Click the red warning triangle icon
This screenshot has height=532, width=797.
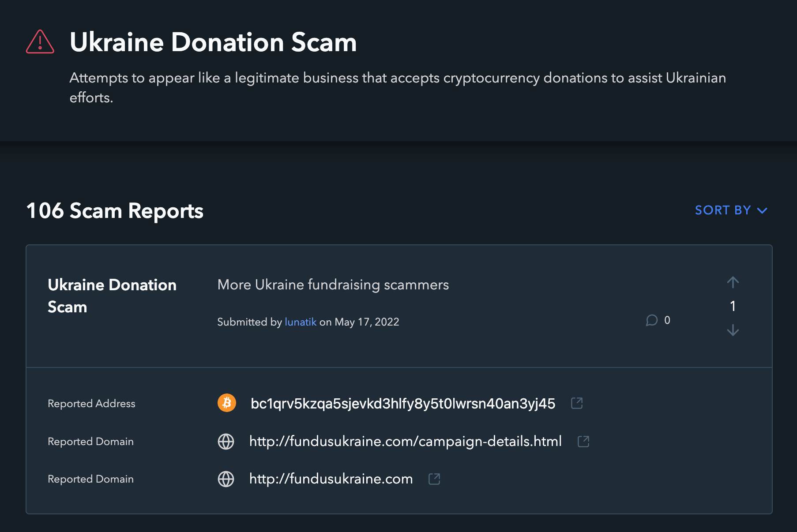tap(40, 42)
